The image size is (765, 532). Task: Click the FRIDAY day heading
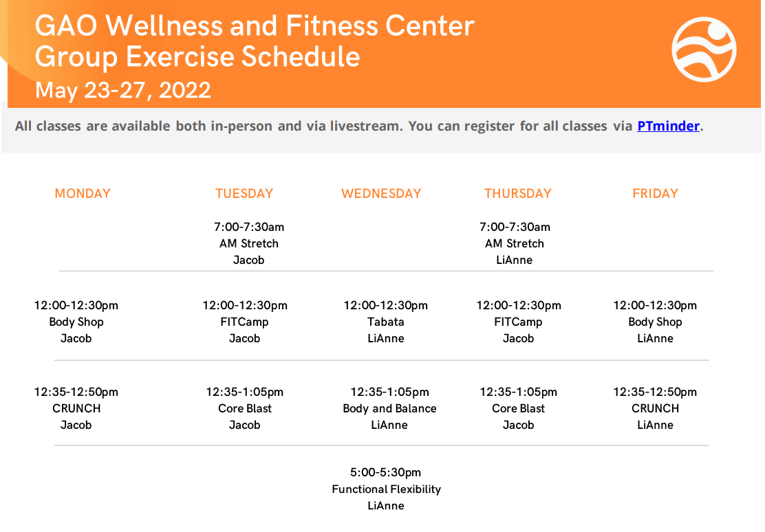[x=655, y=194]
